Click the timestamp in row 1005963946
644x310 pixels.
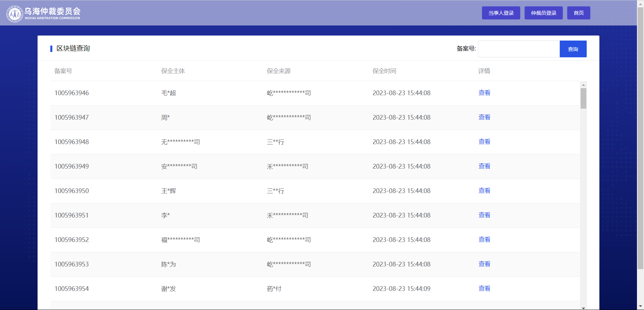[401, 93]
